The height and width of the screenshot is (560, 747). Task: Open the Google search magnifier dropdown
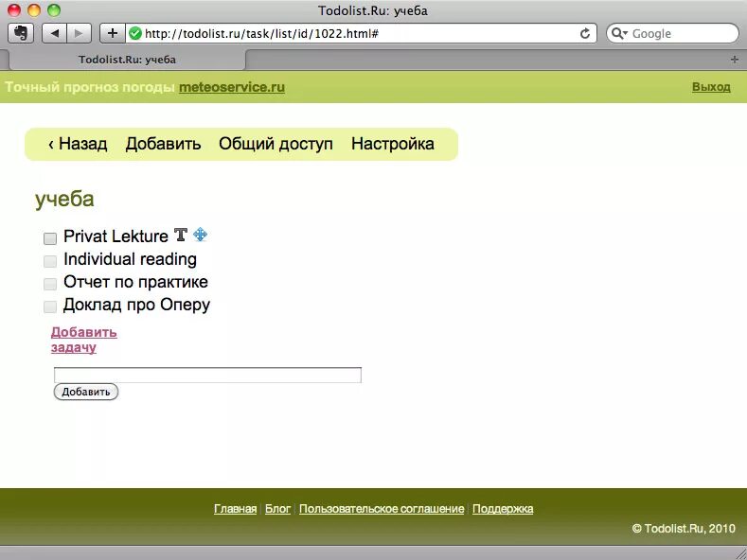pos(619,33)
